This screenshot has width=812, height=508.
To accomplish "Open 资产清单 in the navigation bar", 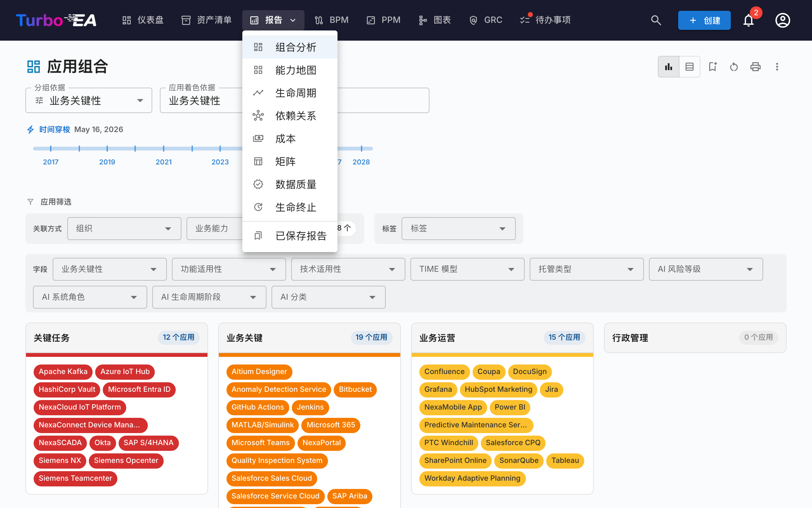I will [206, 20].
